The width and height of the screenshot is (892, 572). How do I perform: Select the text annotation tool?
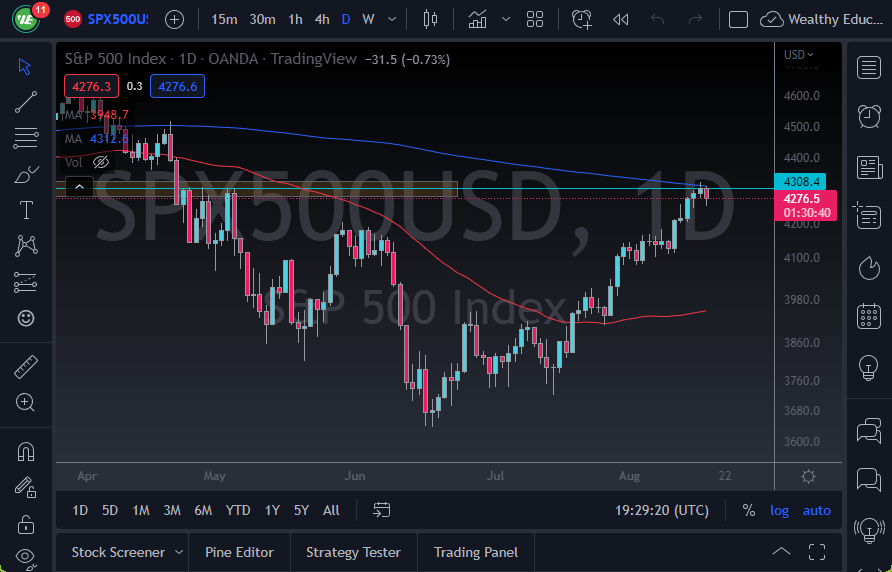(25, 209)
